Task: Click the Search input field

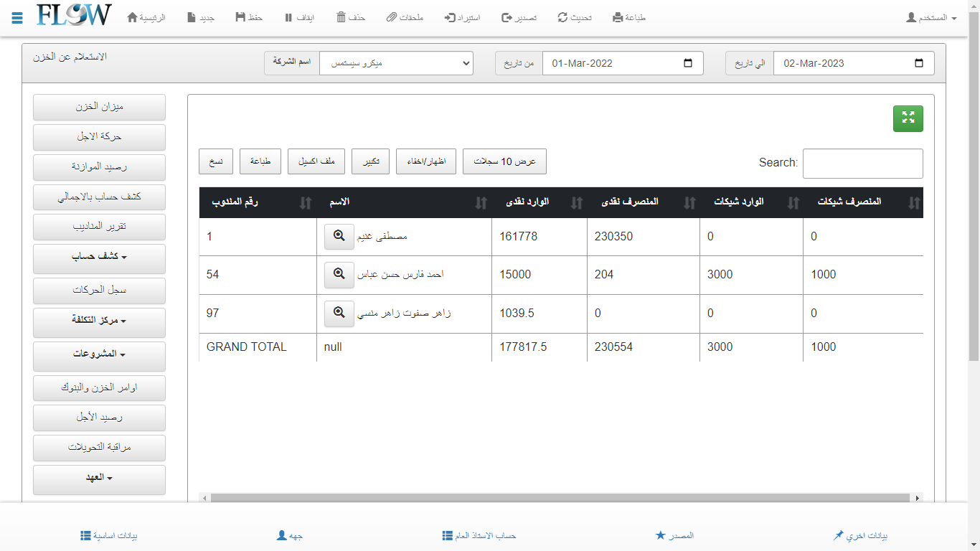Action: coord(862,164)
